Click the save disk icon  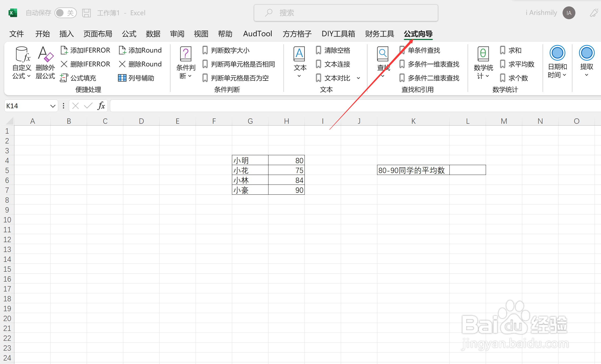[86, 13]
